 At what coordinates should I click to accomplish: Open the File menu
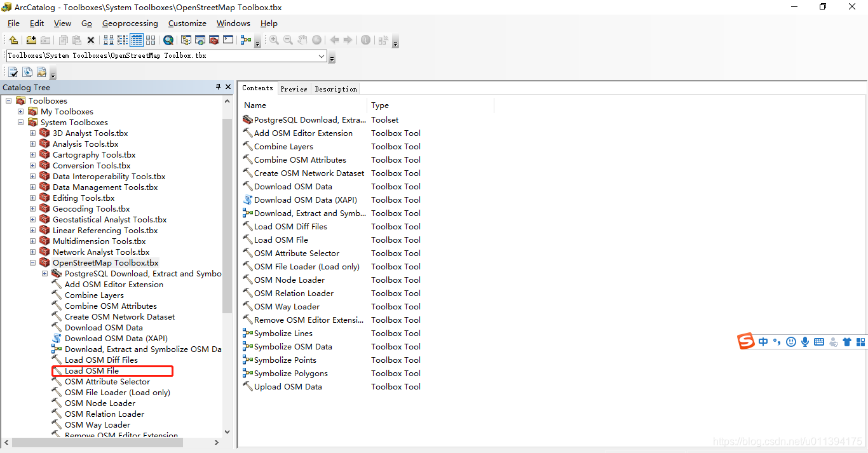click(x=13, y=24)
